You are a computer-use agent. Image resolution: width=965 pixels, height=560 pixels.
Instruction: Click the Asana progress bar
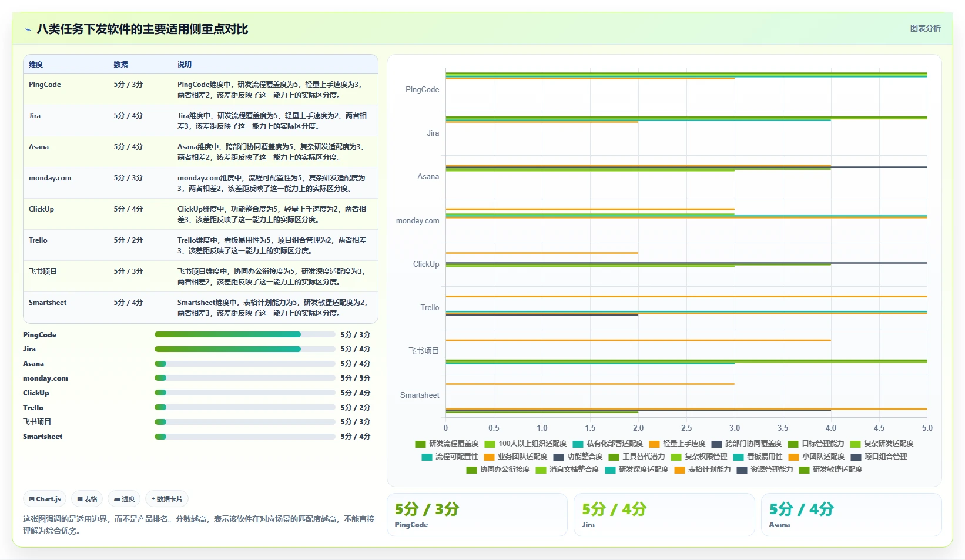coord(244,364)
